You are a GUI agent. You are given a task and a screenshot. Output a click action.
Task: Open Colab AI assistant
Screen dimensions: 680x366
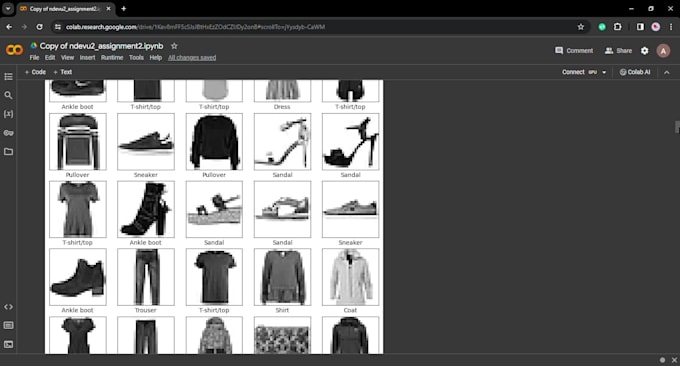(635, 72)
